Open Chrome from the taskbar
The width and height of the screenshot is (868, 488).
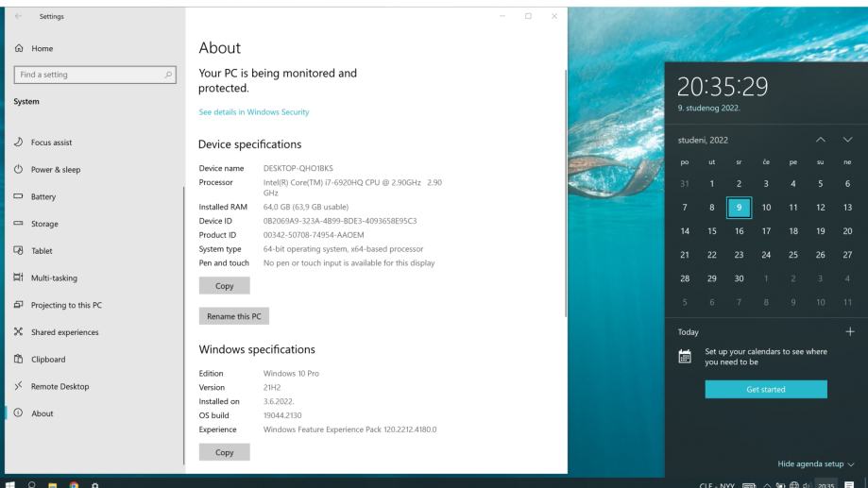[x=74, y=484]
